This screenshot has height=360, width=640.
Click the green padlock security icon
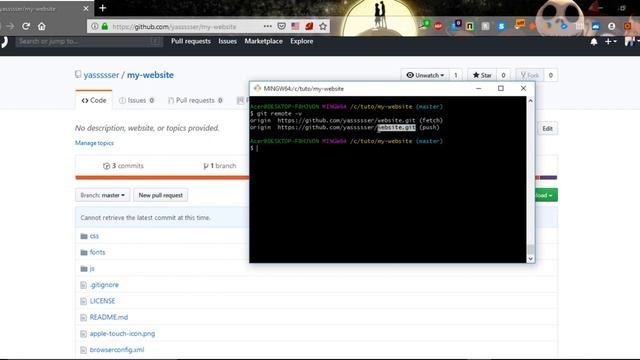(x=105, y=26)
